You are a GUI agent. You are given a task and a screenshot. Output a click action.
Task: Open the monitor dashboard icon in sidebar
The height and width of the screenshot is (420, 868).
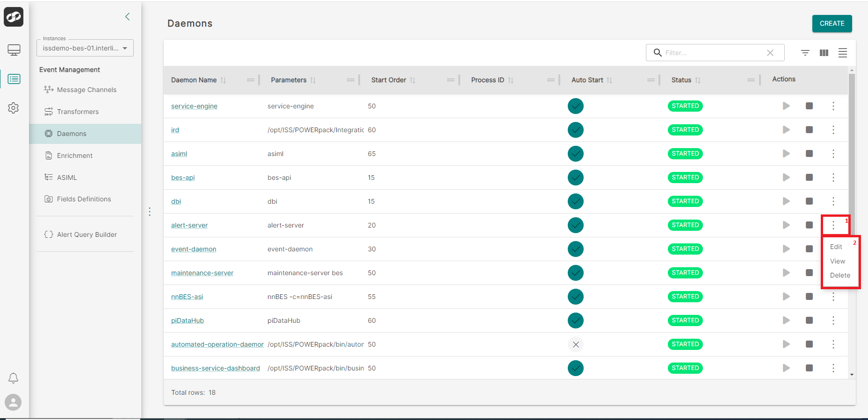click(x=14, y=50)
